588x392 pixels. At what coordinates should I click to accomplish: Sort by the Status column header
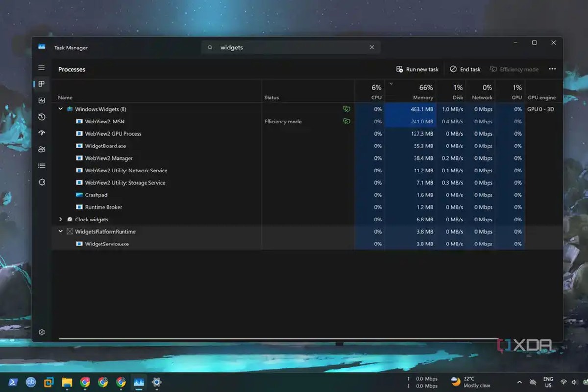point(271,98)
